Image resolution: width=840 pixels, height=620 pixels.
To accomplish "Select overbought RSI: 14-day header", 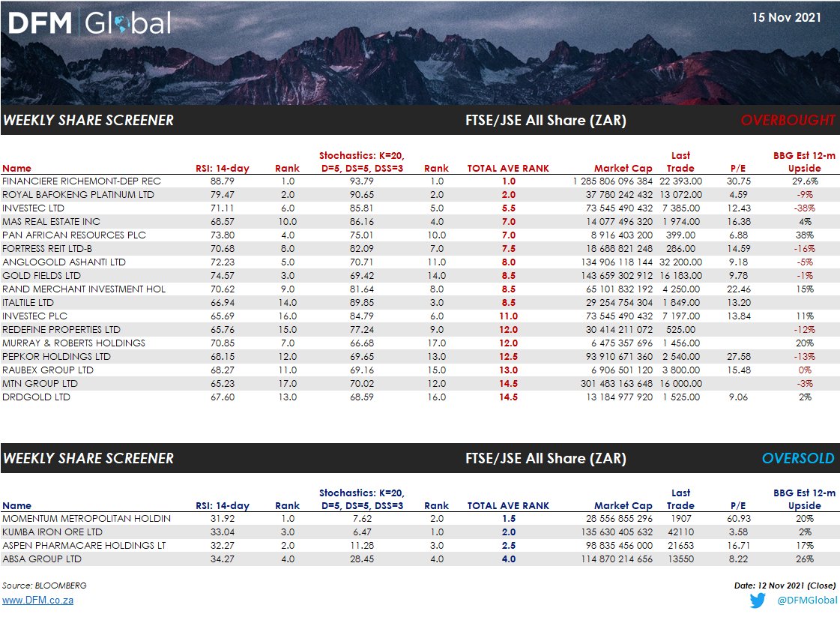I will pos(223,168).
